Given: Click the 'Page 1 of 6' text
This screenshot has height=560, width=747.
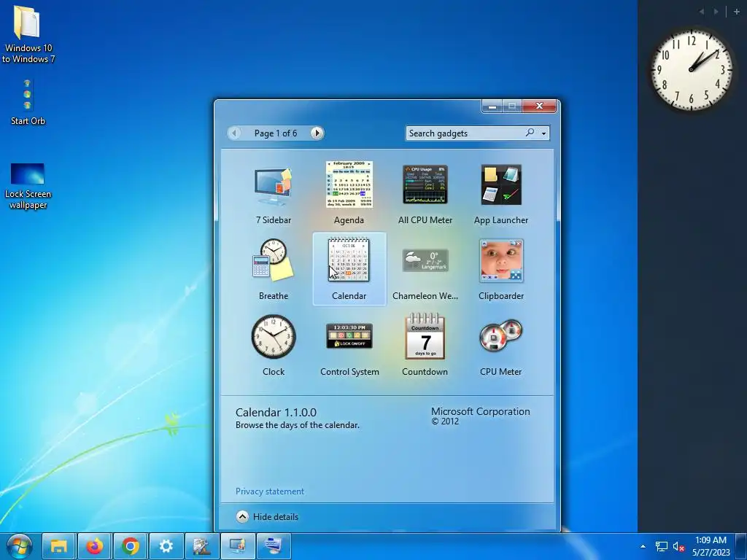Looking at the screenshot, I should point(275,133).
